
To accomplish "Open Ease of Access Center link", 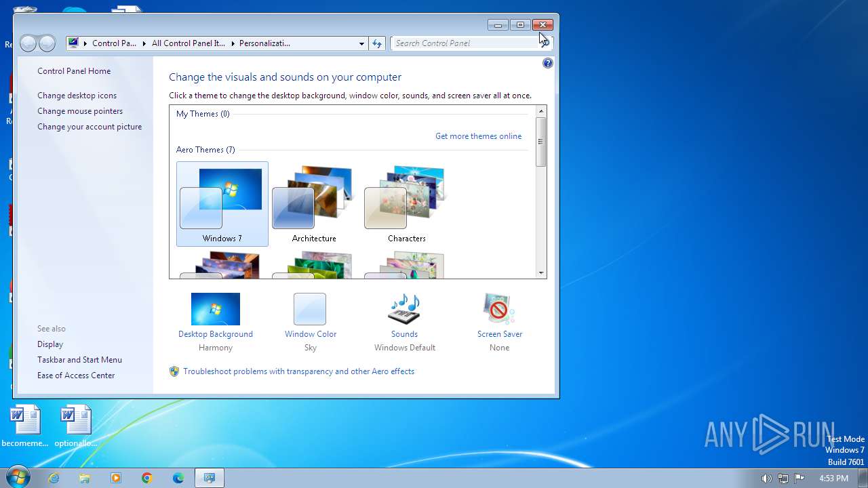I will [76, 375].
